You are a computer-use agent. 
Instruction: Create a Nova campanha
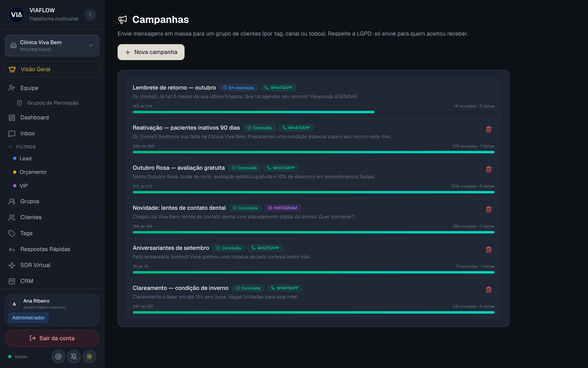151,52
